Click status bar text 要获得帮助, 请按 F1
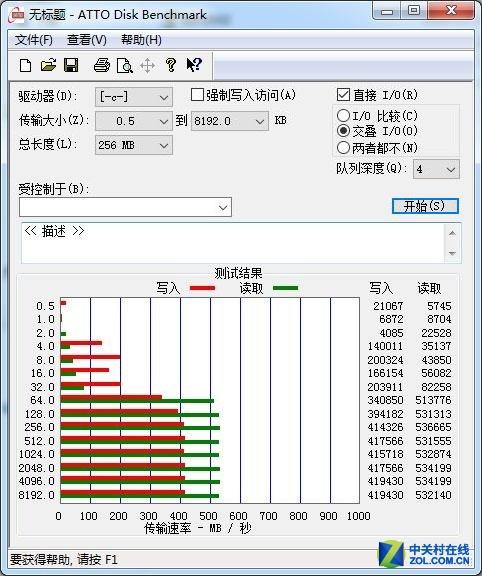482x576 pixels. (64, 559)
